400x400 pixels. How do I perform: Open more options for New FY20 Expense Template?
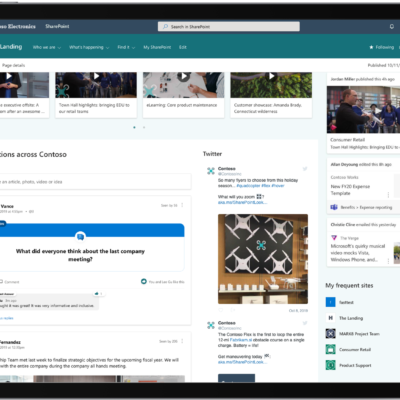point(388,194)
